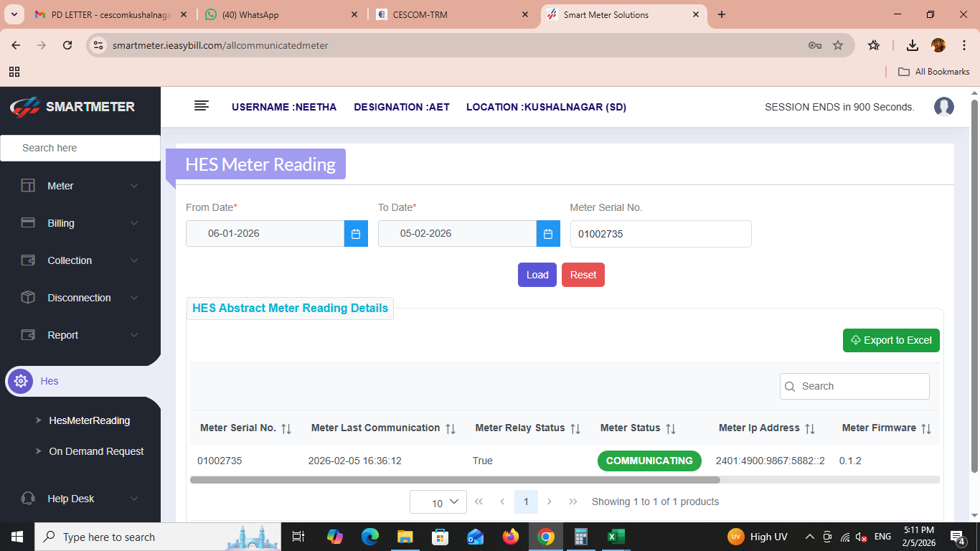Click the SMARTMETER logo
The image size is (980, 551).
point(72,107)
